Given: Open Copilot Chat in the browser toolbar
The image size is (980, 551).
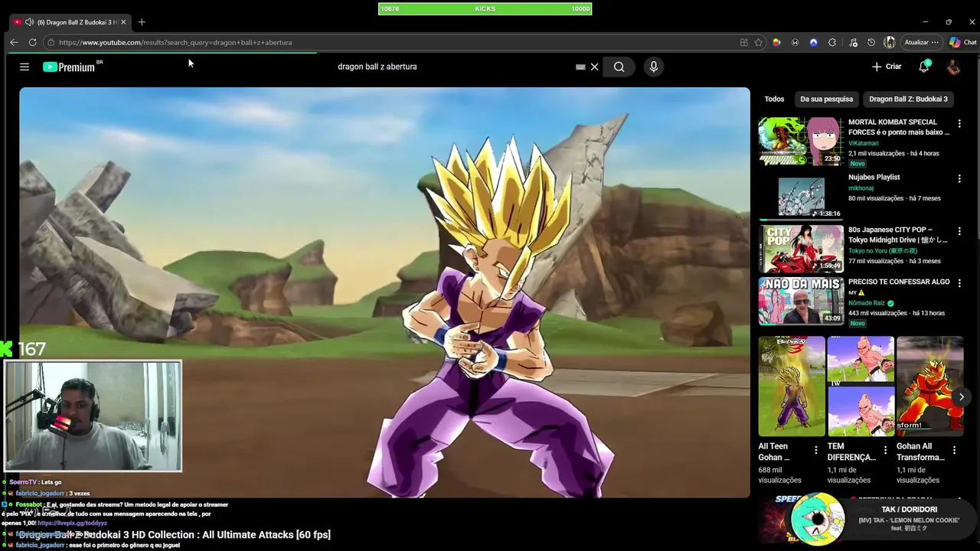Looking at the screenshot, I should (x=963, y=42).
